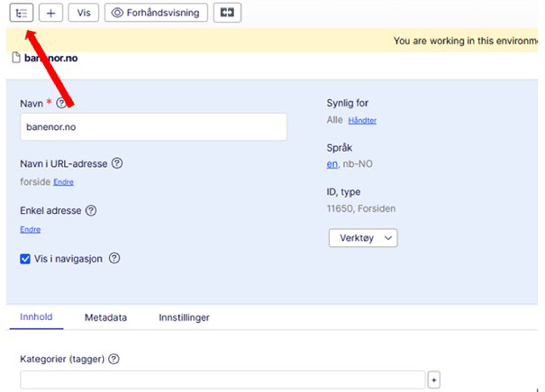
Task: Click help icon beside Vis i navigasjon
Action: [x=114, y=258]
